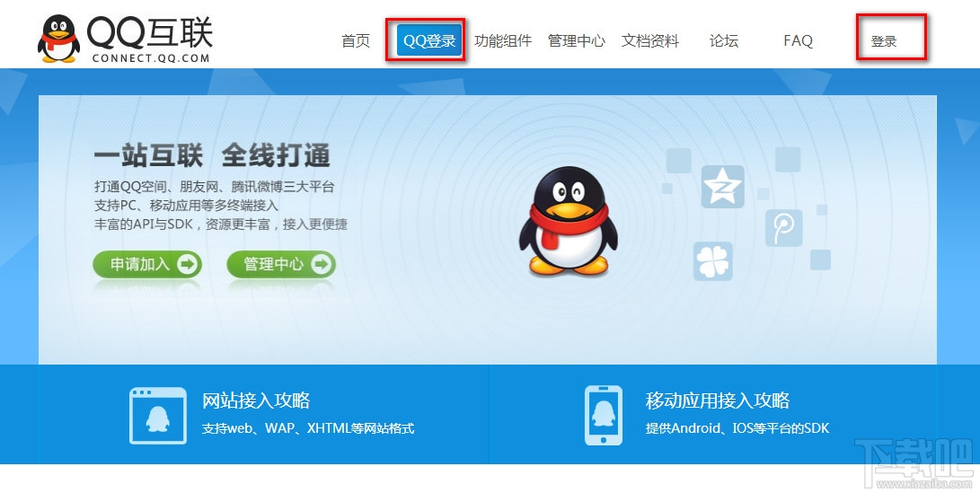Click the CONNECT.QQ.COM text under the logo
The width and height of the screenshot is (980, 493).
tap(151, 58)
